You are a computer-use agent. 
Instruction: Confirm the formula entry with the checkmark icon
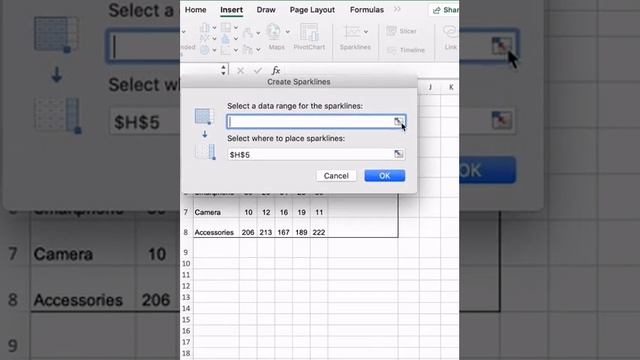click(258, 71)
